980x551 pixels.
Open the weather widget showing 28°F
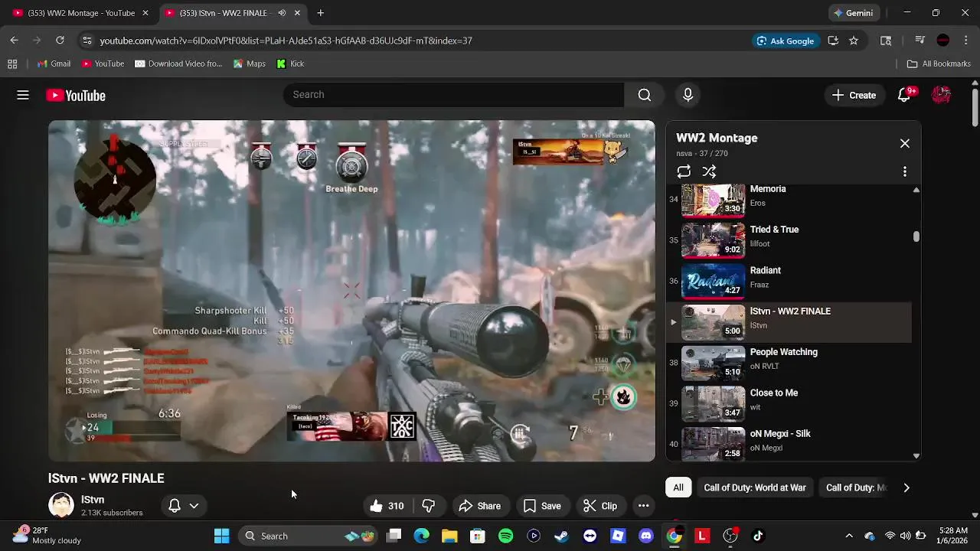click(47, 535)
